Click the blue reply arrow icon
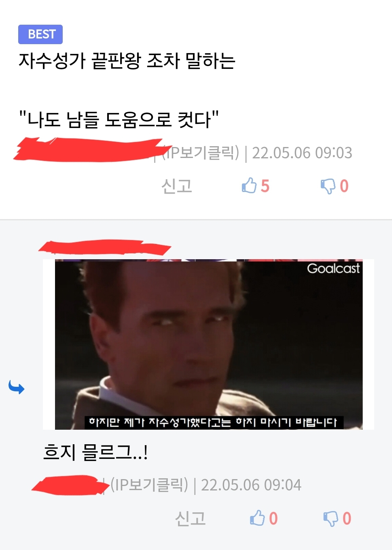The image size is (392, 550). click(x=17, y=388)
